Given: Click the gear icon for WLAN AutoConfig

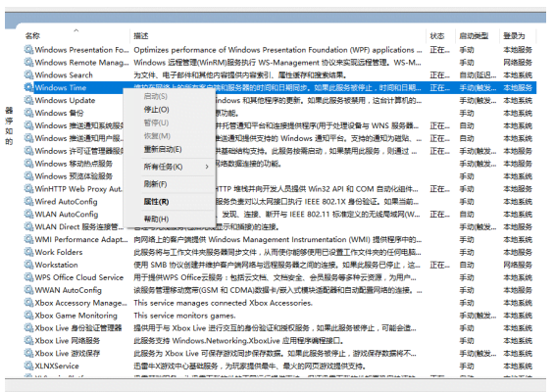Looking at the screenshot, I should click(x=28, y=214).
